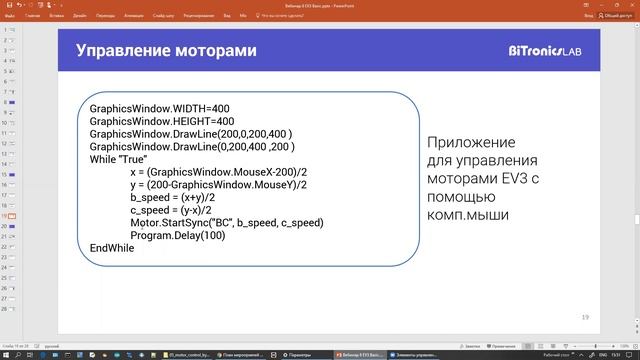The width and height of the screenshot is (640, 360).
Task: Open ribbon display options icon in title bar
Action: pyautogui.click(x=586, y=5)
